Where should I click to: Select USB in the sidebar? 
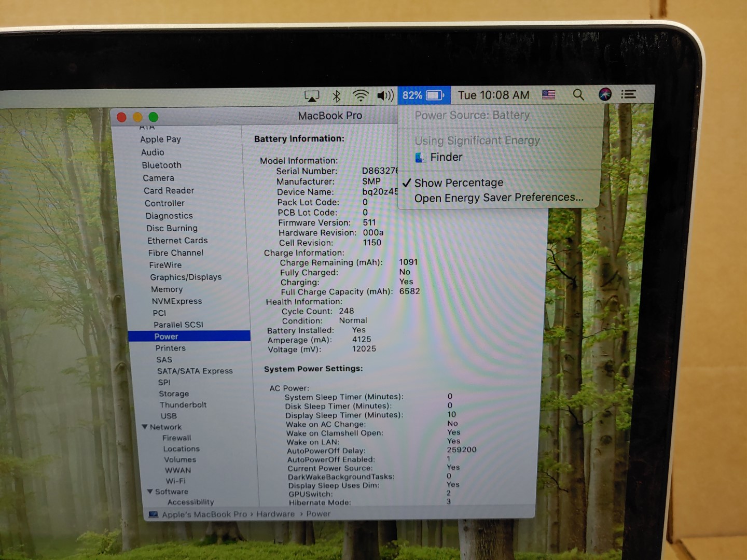click(x=169, y=416)
